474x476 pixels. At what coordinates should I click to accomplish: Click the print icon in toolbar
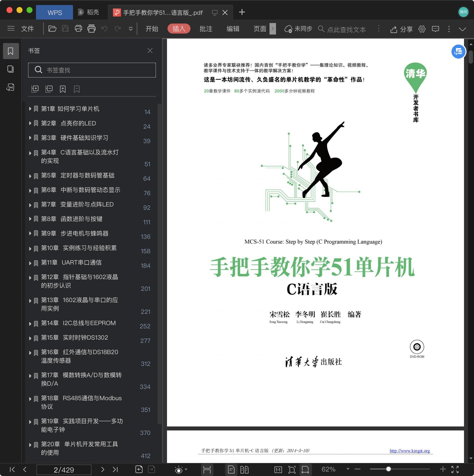click(78, 29)
